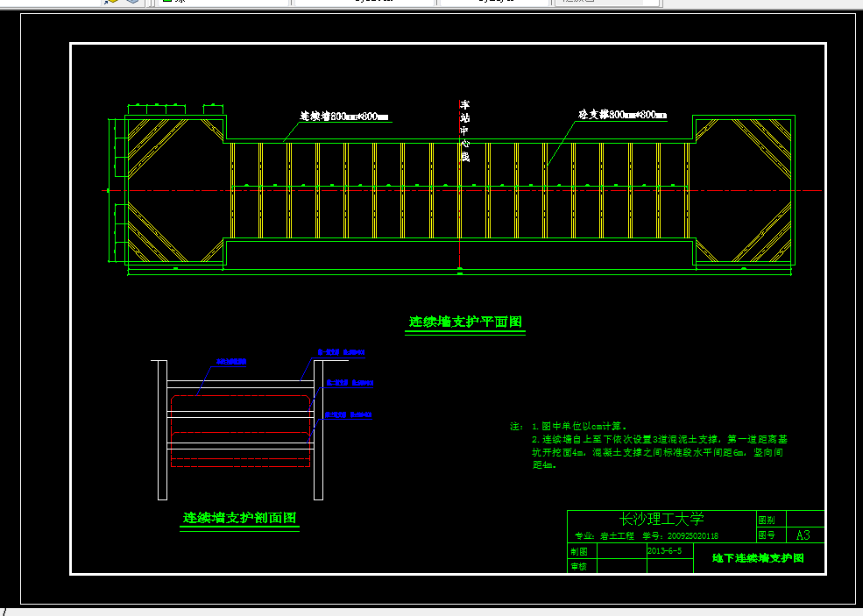This screenshot has height=616, width=863.
Task: Select the 砼支撑800mm*800mm annotation label
Action: (x=622, y=115)
